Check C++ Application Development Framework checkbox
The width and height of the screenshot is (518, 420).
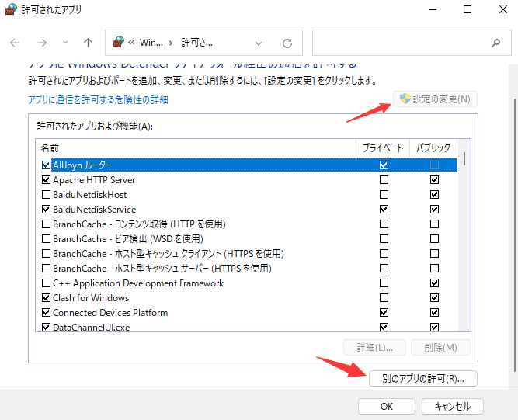click(x=47, y=283)
